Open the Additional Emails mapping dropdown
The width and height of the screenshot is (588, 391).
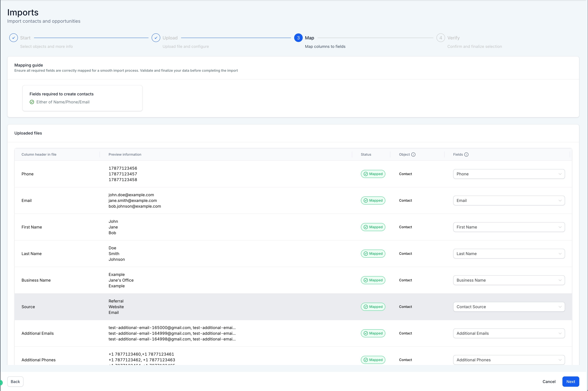tap(509, 333)
